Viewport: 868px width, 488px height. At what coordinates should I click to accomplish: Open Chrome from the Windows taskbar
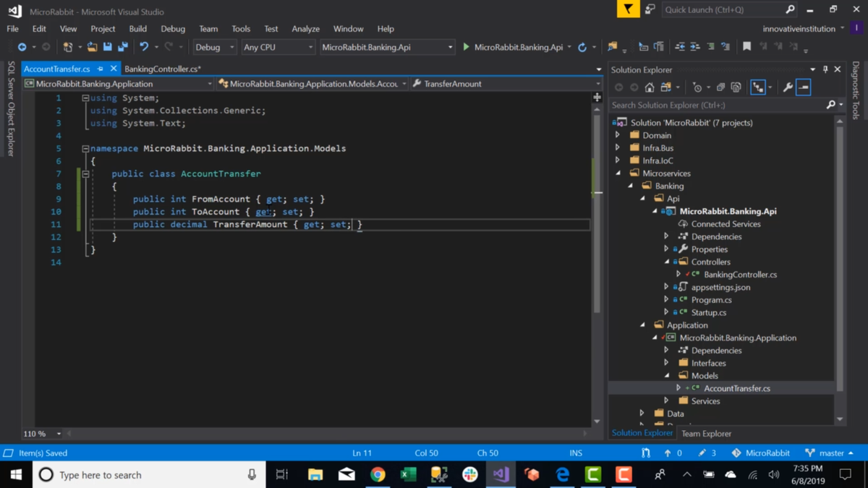tap(378, 474)
